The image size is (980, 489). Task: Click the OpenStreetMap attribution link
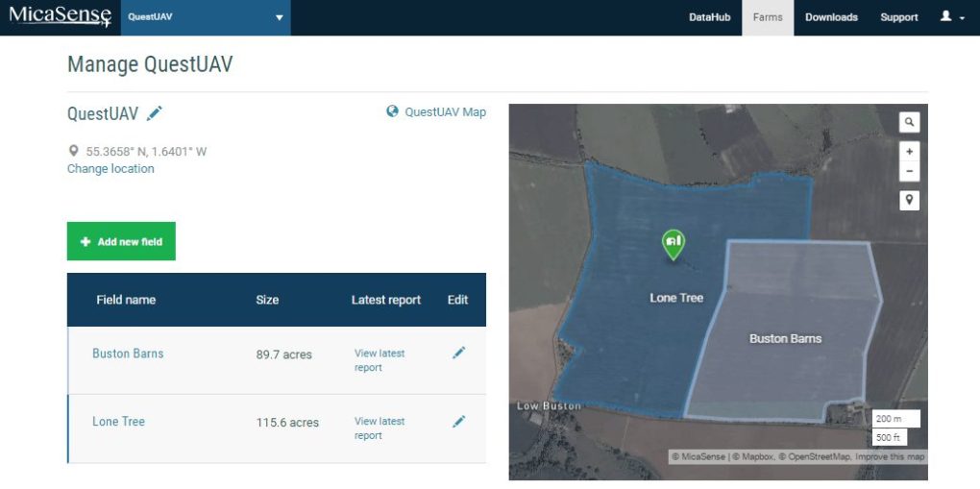point(816,457)
